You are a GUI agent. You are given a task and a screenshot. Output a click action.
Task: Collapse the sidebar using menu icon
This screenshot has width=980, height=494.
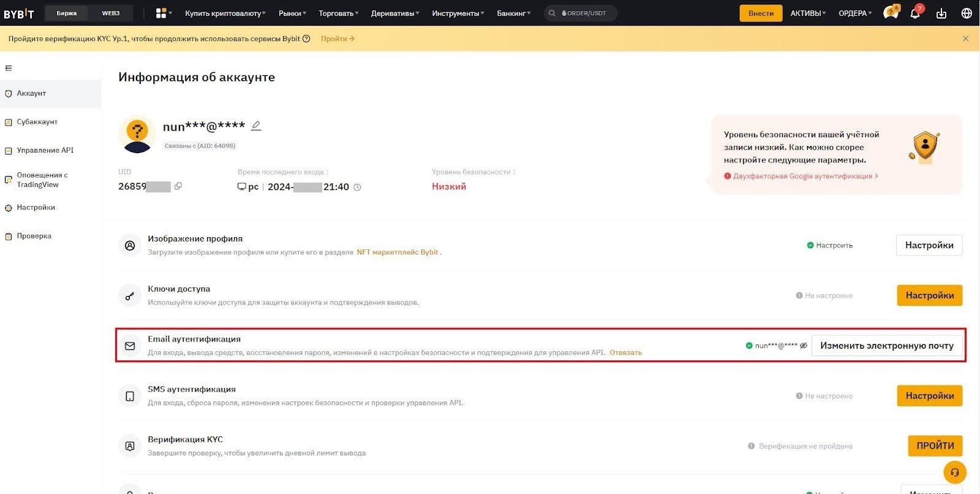(9, 68)
